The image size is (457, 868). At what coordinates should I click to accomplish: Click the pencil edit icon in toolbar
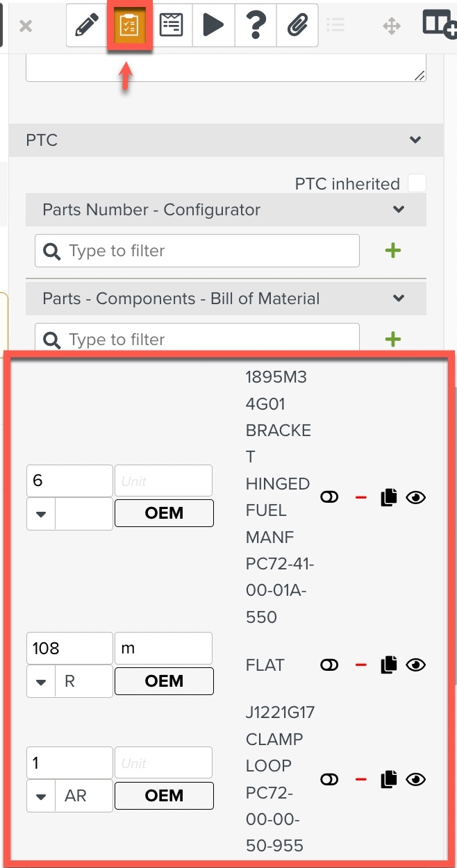point(87,26)
